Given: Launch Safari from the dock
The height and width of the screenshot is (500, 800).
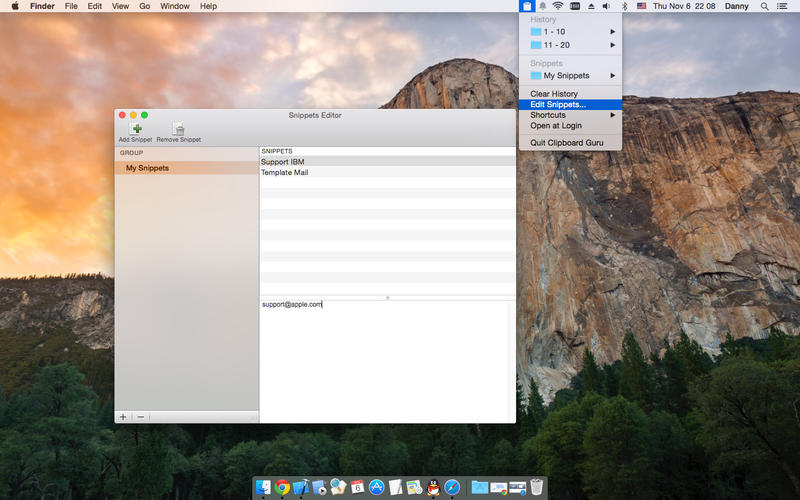Looking at the screenshot, I should click(x=452, y=487).
